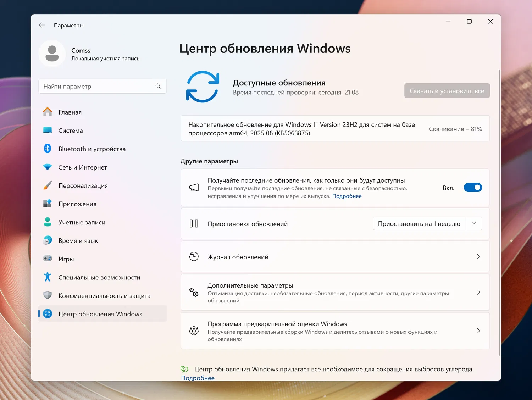Viewport: 532px width, 400px height.
Task: Click the Найти параметр search field
Action: click(102, 86)
